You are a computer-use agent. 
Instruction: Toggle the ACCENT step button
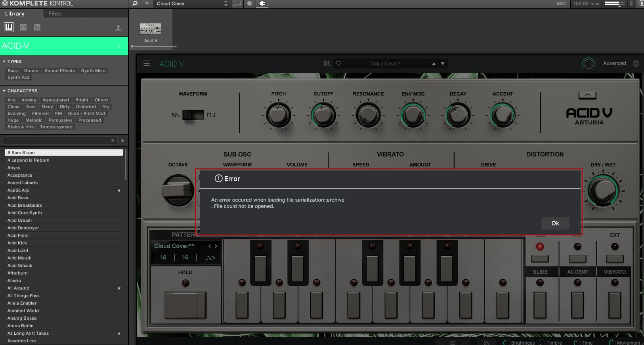point(577,305)
